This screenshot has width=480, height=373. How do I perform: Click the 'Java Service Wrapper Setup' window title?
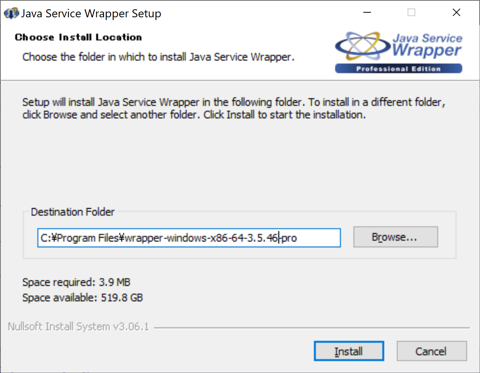pyautogui.click(x=91, y=13)
